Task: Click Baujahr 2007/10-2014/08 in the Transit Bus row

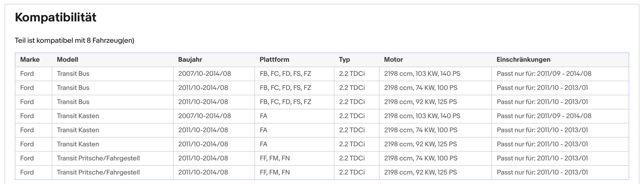Action: click(204, 74)
